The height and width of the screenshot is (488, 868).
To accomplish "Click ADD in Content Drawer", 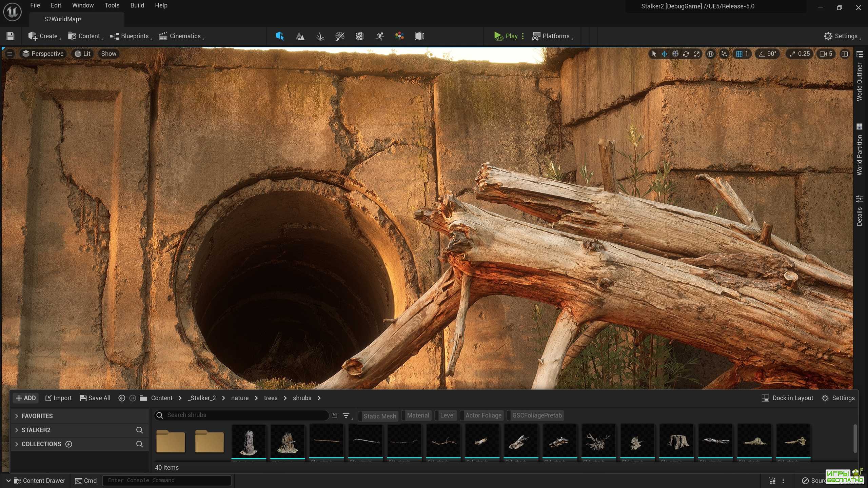I will click(26, 398).
